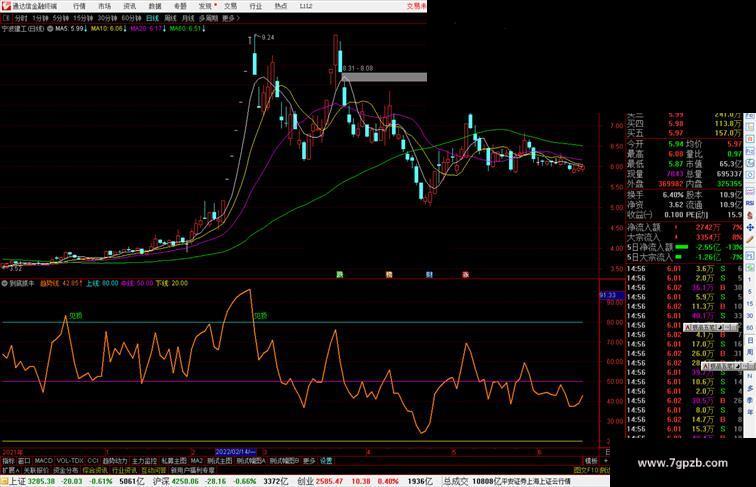Open the 行情 menu
Viewport: 756px width, 487px height.
coord(79,6)
